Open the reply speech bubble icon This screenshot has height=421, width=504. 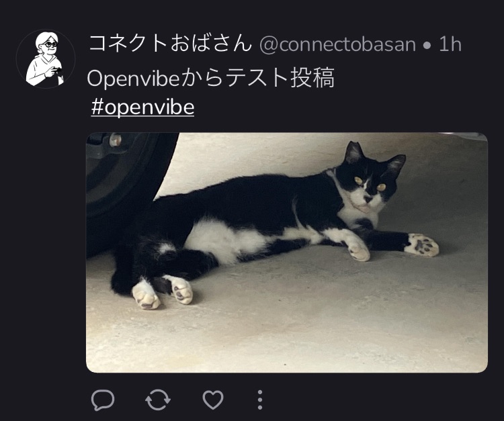tap(103, 400)
